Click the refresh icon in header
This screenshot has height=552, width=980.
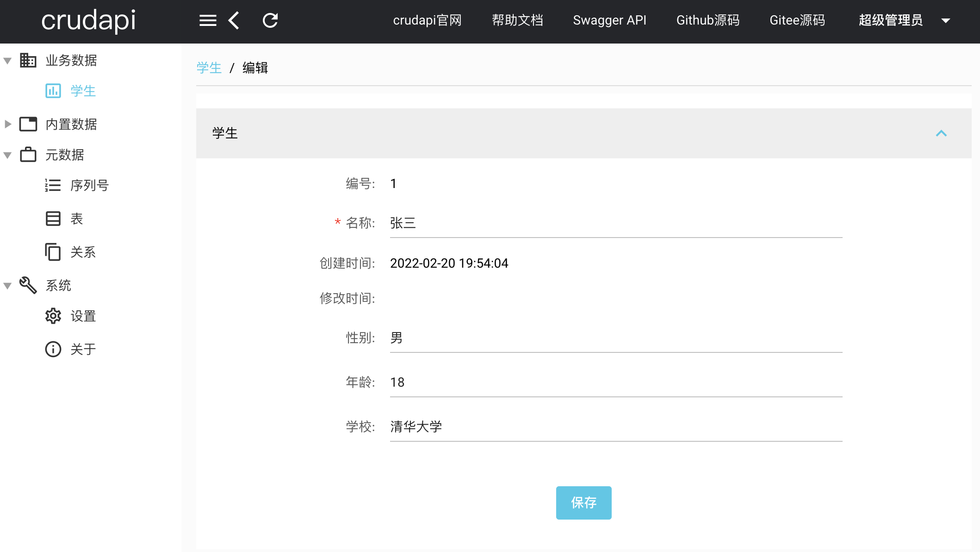pyautogui.click(x=270, y=20)
